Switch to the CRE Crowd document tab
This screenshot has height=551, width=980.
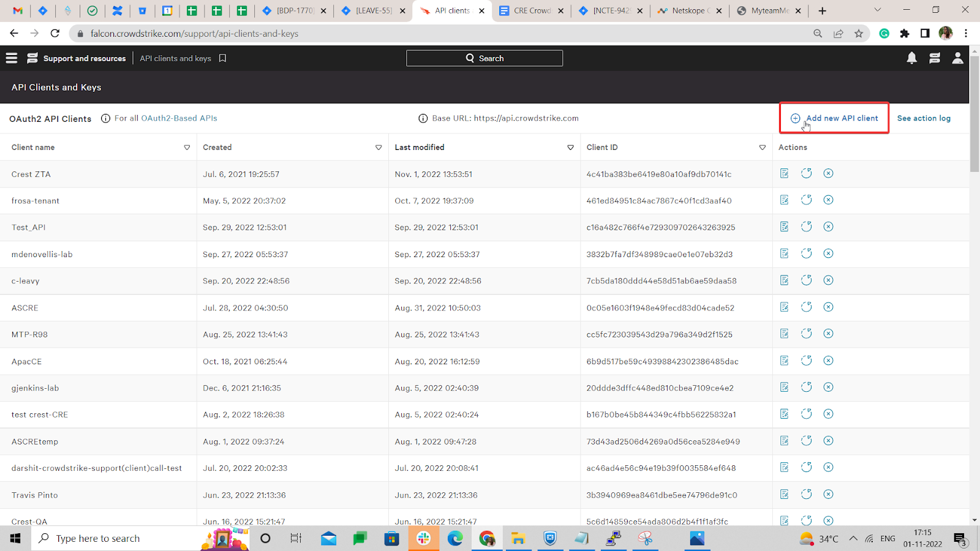[532, 11]
